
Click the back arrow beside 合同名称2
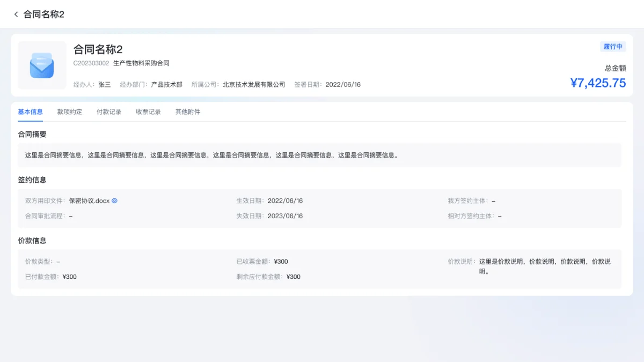point(16,14)
